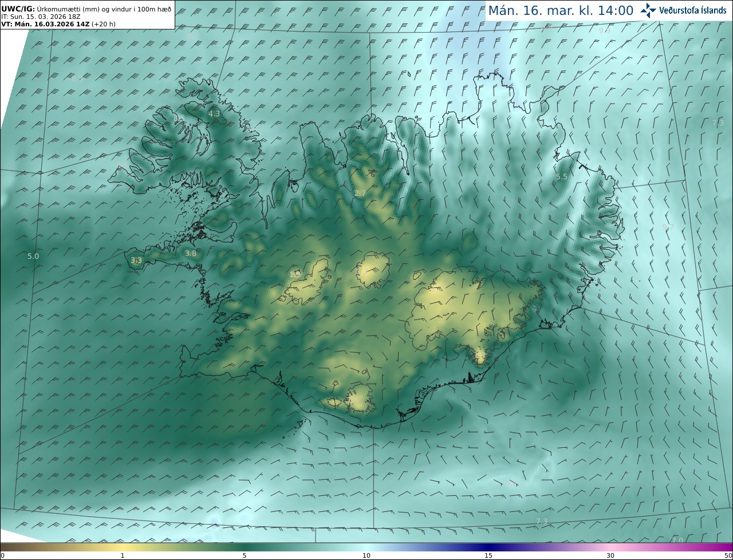Click the color bar tick label 0
The width and height of the screenshot is (733, 560).
click(2, 555)
